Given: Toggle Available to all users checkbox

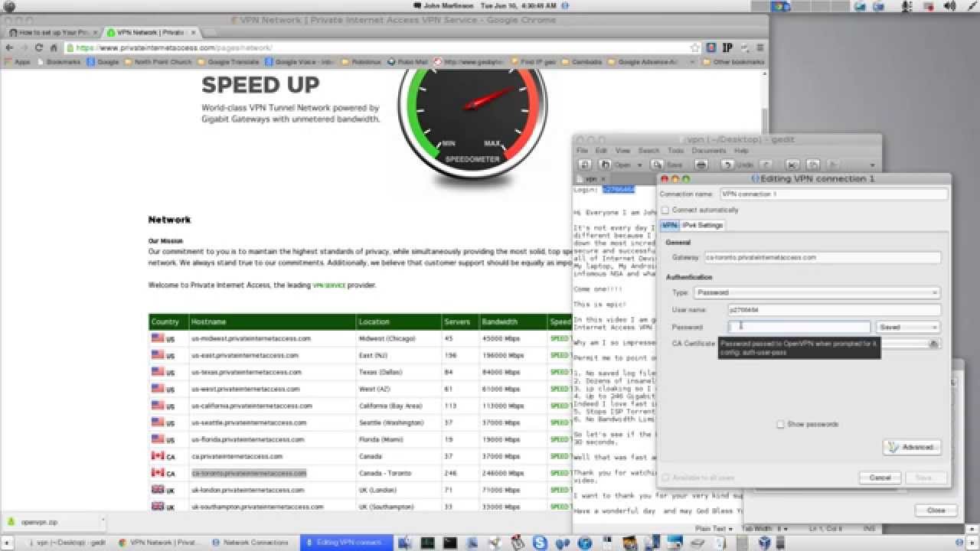Looking at the screenshot, I should 665,478.
